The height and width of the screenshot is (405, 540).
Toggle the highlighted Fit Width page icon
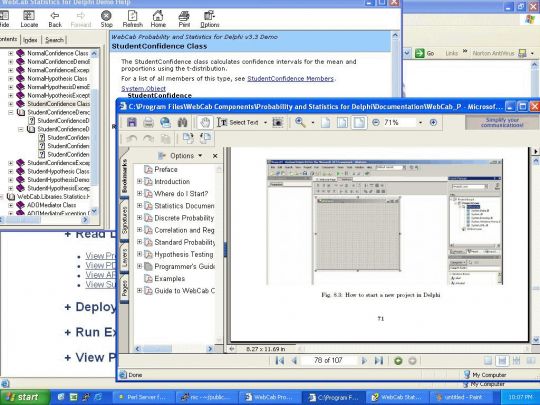[x=359, y=123]
